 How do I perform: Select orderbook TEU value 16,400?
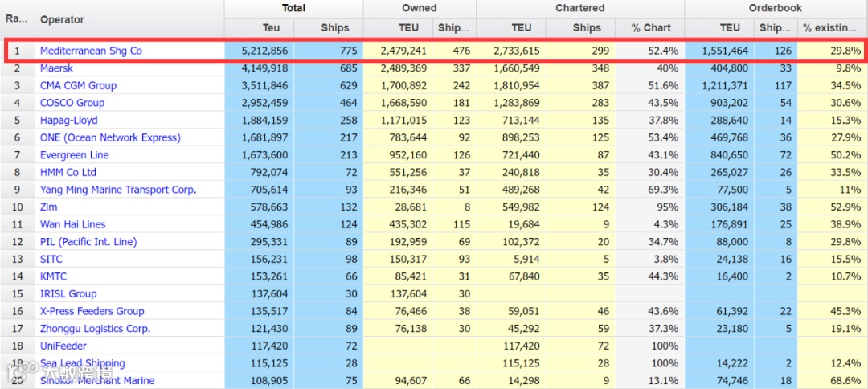(731, 276)
